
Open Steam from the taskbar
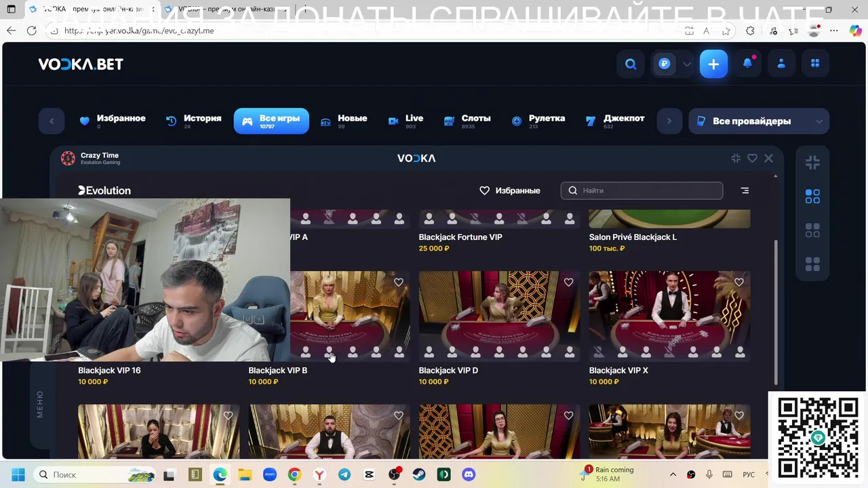(418, 474)
